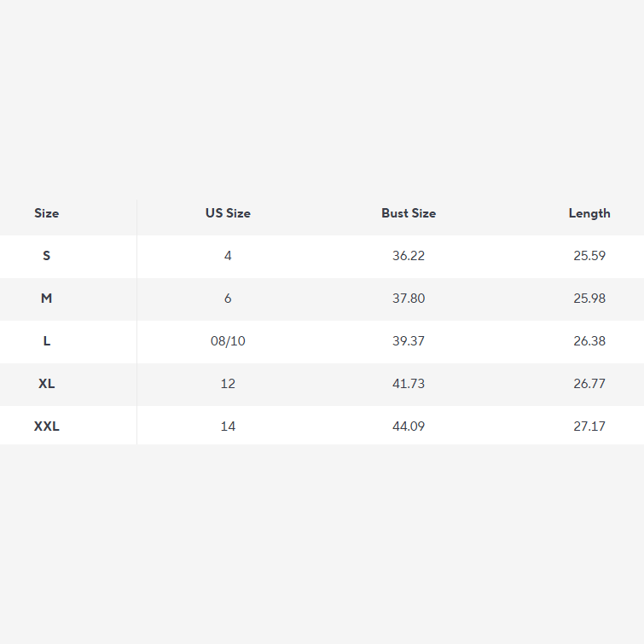Click US size value 12
This screenshot has width=644, height=644.
[228, 384]
